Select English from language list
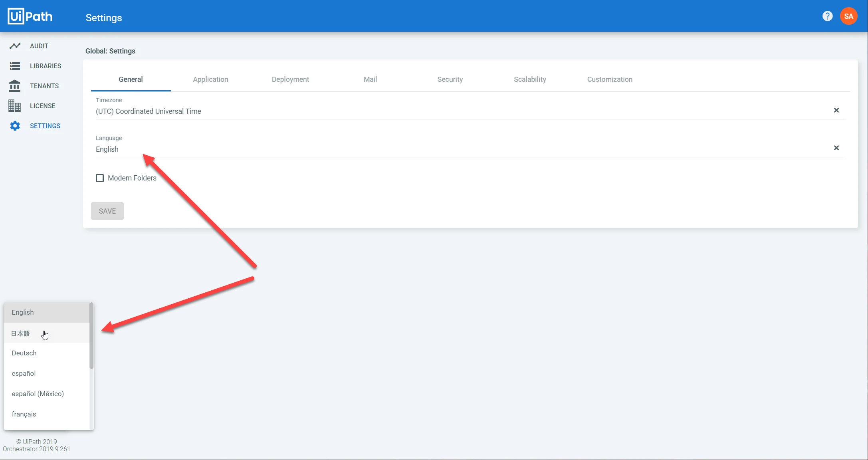The image size is (868, 460). pyautogui.click(x=47, y=312)
